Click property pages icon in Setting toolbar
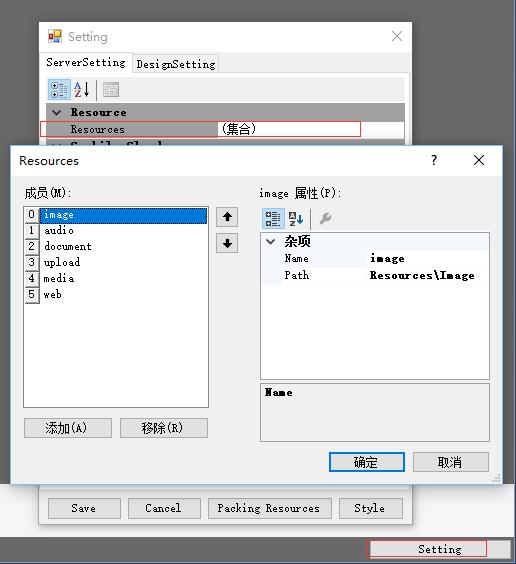The image size is (516, 564). [111, 90]
